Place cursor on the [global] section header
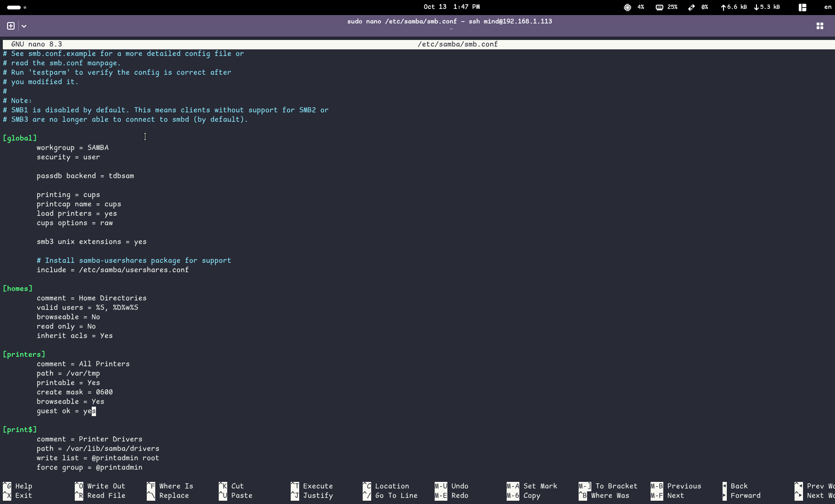This screenshot has height=504, width=835. 20,138
